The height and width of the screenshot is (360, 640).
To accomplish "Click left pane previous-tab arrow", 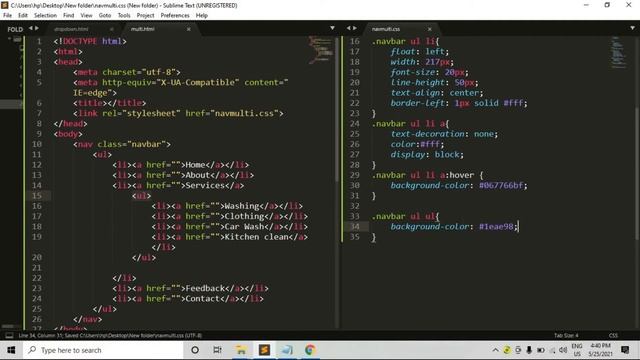I will tap(31, 28).
